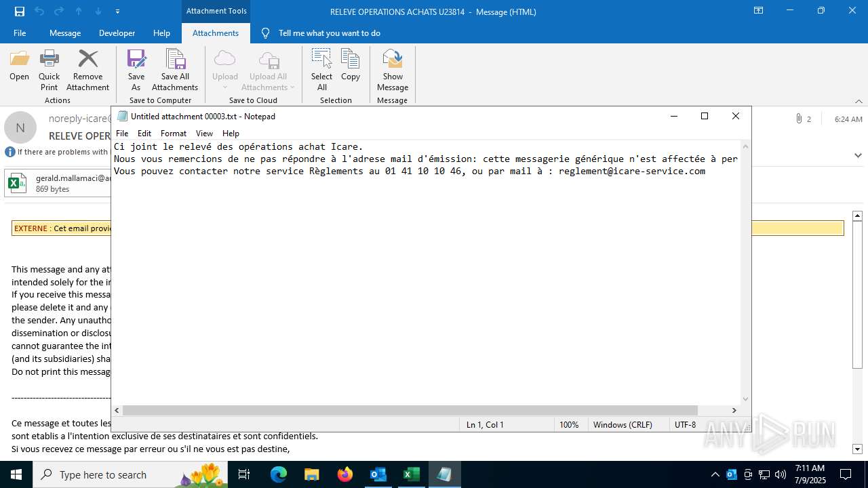
Task: Open the notification center
Action: (x=846, y=474)
